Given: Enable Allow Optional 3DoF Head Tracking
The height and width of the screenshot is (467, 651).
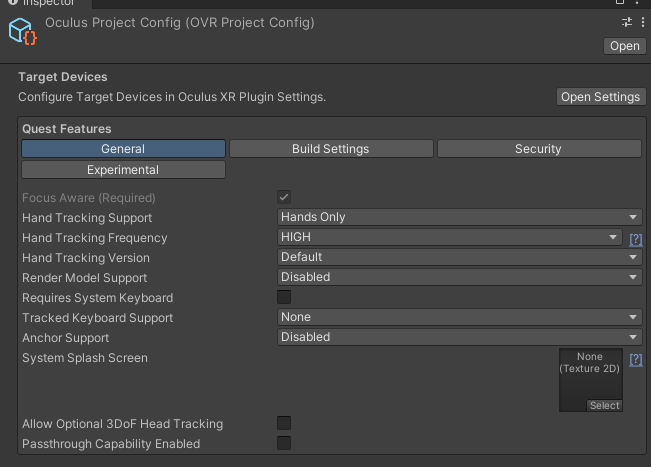Looking at the screenshot, I should click(x=284, y=423).
